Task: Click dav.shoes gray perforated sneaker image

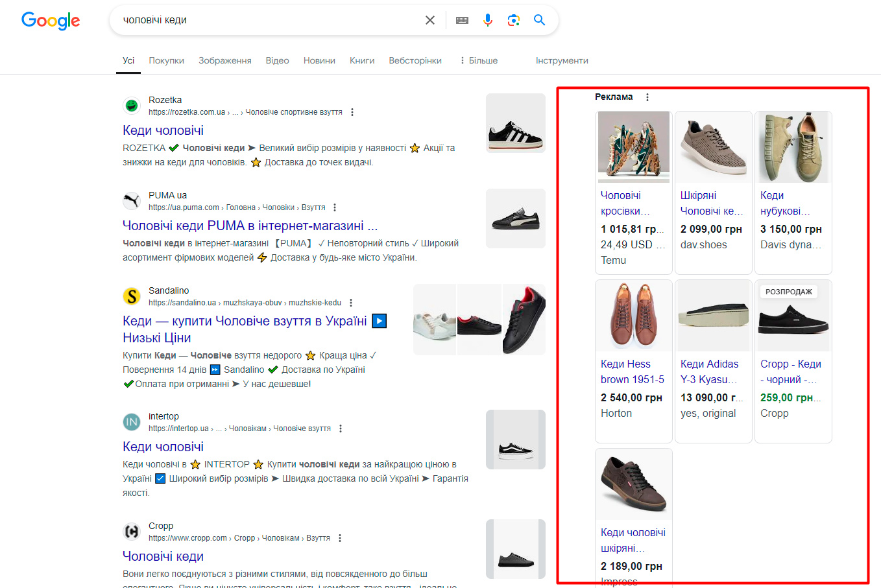Action: tap(714, 147)
